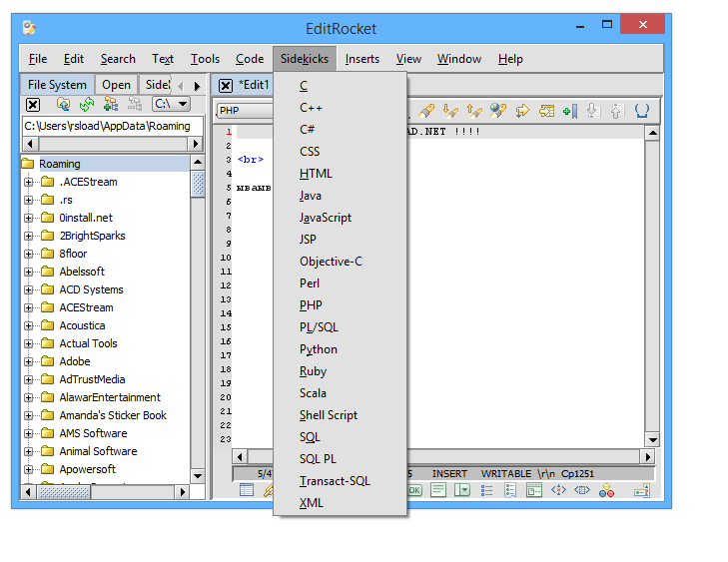Open the Help menu
The height and width of the screenshot is (562, 728).
coord(510,59)
